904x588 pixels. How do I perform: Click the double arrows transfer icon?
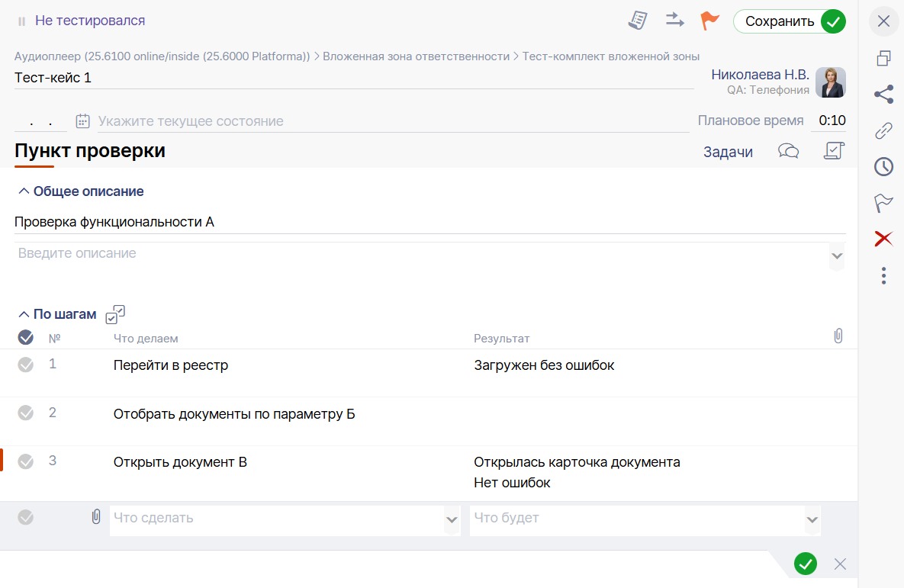(x=674, y=21)
